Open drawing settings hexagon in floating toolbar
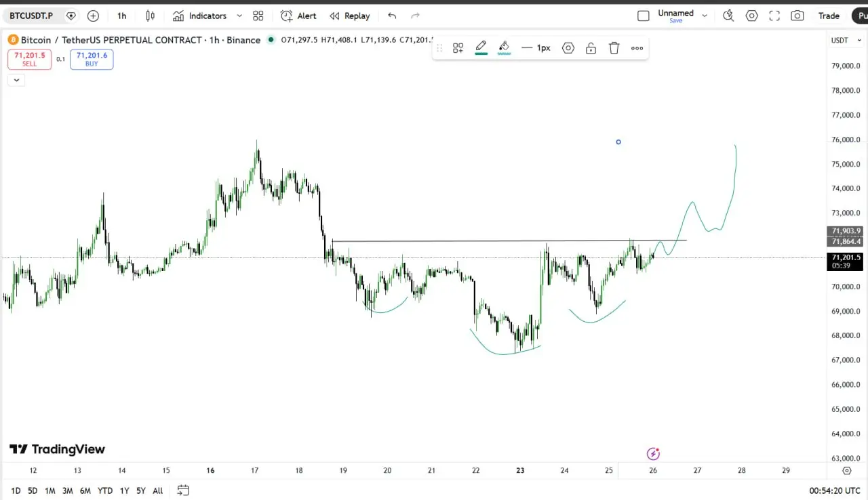 [x=568, y=48]
